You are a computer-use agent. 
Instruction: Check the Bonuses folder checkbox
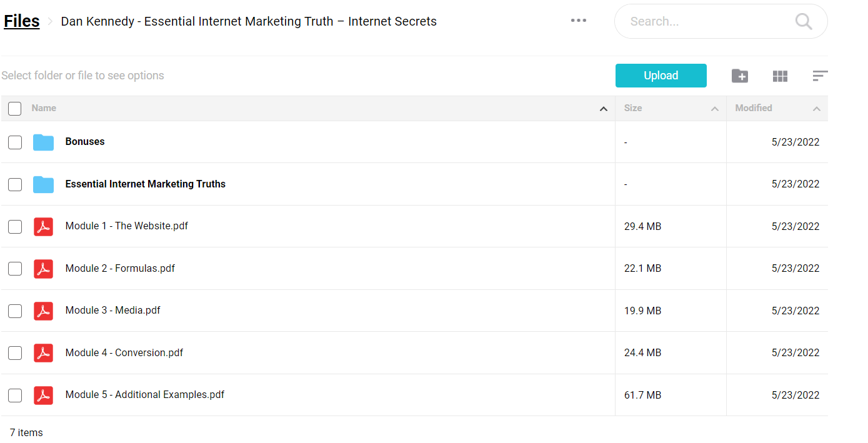click(x=15, y=142)
